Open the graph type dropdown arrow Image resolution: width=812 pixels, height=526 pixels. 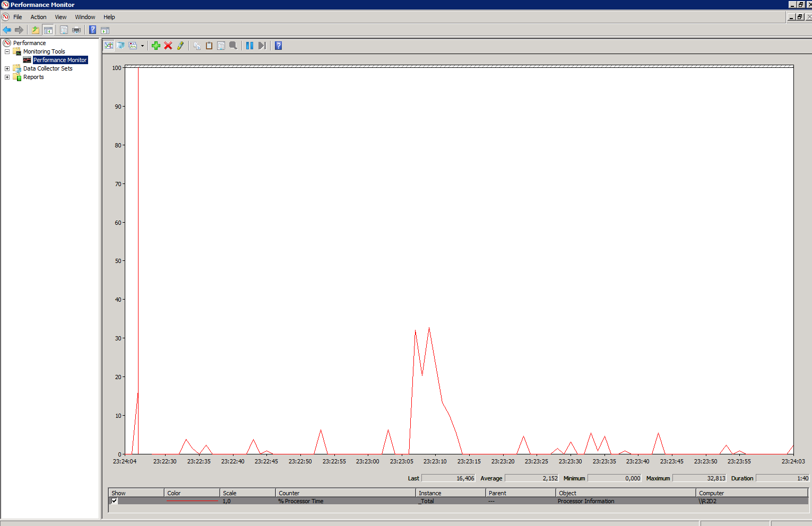[142, 46]
